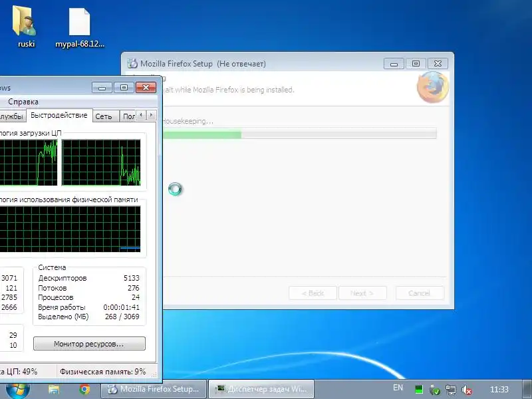Click the physical memory history graph
The image size is (532, 399).
click(x=70, y=229)
